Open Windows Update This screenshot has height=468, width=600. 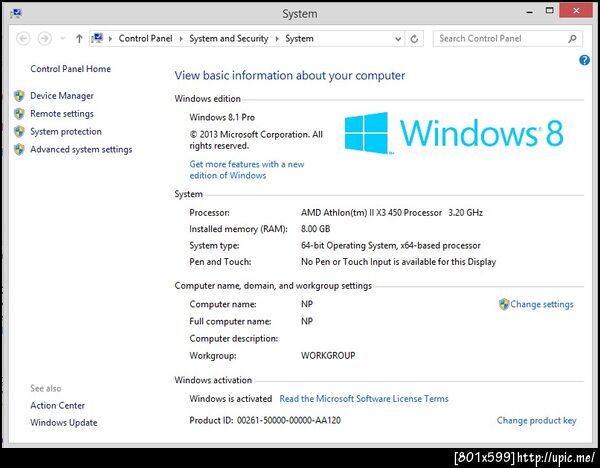(64, 423)
